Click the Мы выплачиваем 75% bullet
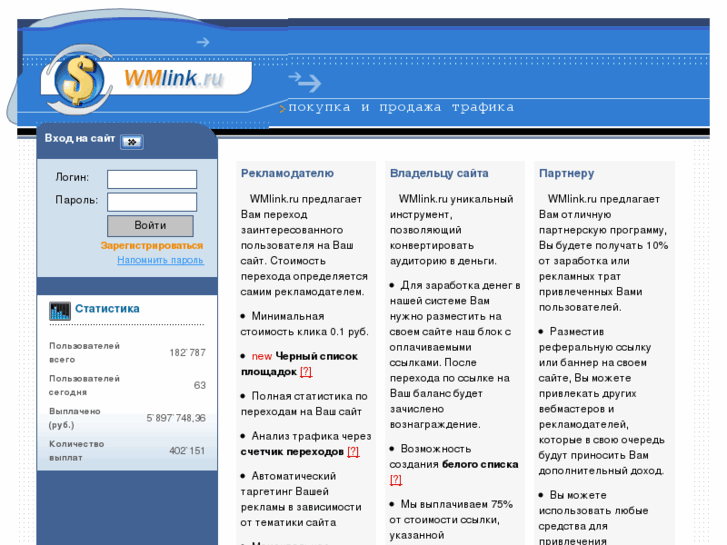This screenshot has height=545, width=727. click(x=451, y=519)
